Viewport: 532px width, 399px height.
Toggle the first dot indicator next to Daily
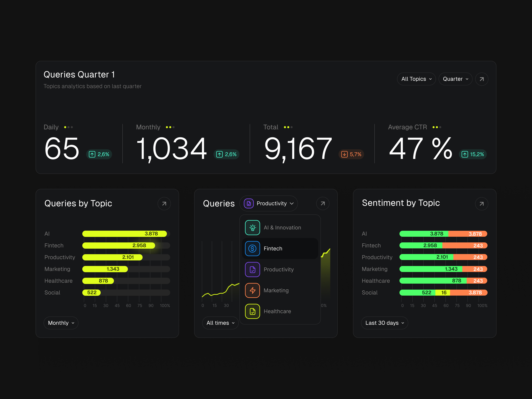click(65, 127)
